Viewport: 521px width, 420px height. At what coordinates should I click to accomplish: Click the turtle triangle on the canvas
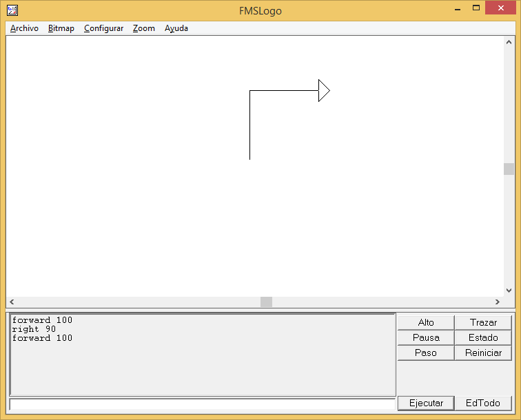[323, 90]
